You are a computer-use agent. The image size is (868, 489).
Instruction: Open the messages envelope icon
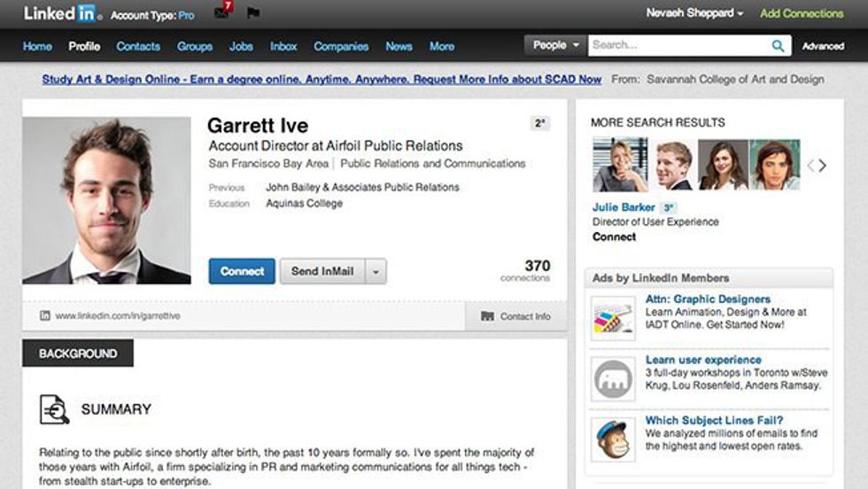[x=221, y=13]
